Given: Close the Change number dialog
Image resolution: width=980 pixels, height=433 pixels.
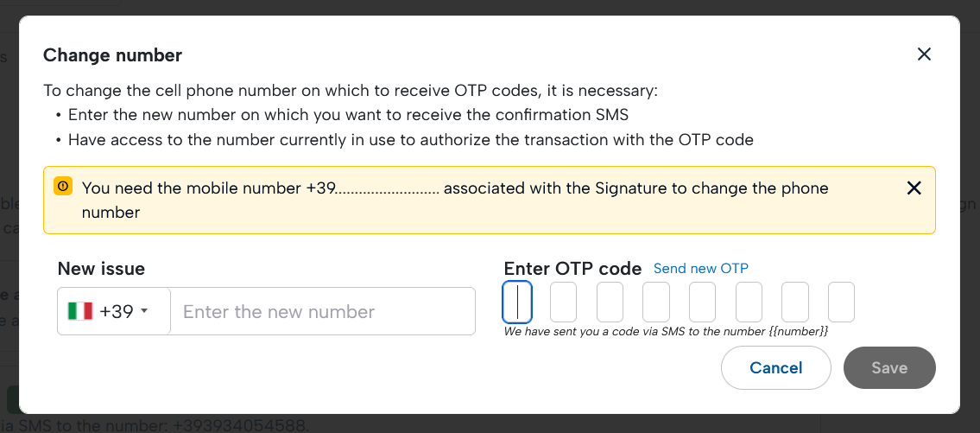Looking at the screenshot, I should 924,54.
